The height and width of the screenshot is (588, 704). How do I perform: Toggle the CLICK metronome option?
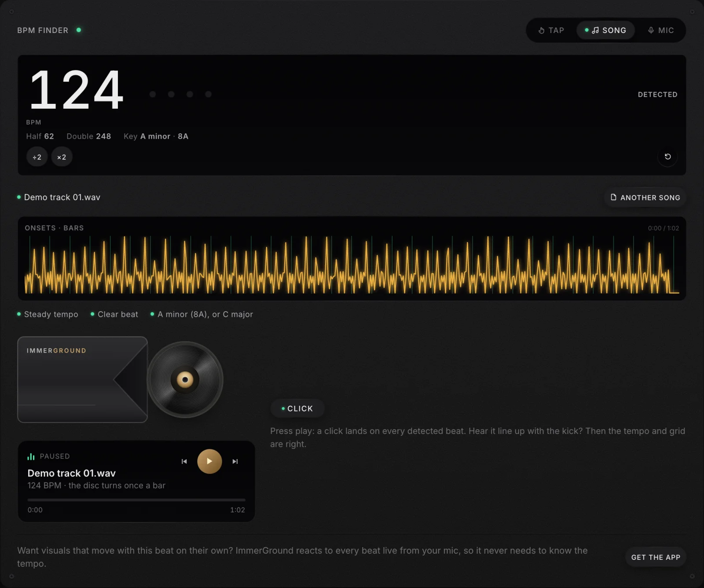tap(297, 408)
